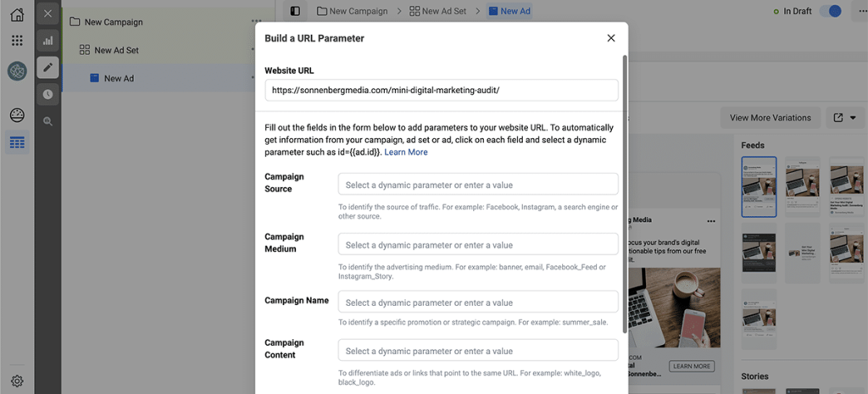Open the clock history icon

(47, 94)
